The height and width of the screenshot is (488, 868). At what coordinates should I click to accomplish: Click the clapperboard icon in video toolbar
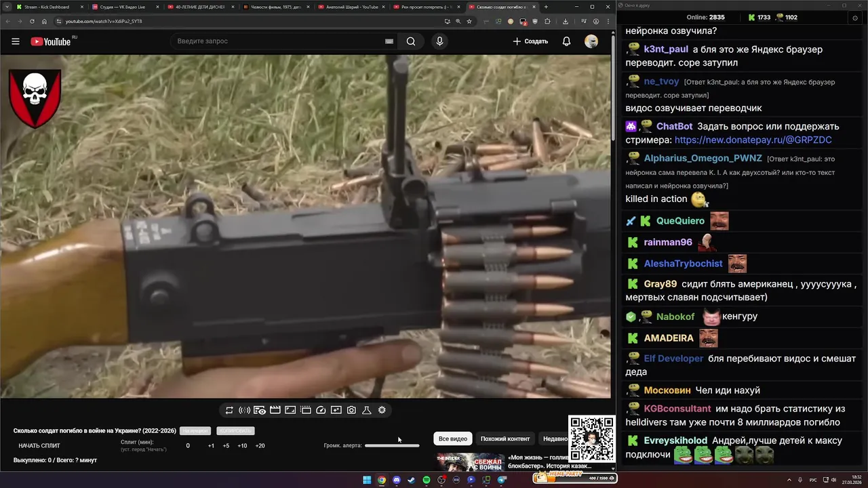click(275, 410)
